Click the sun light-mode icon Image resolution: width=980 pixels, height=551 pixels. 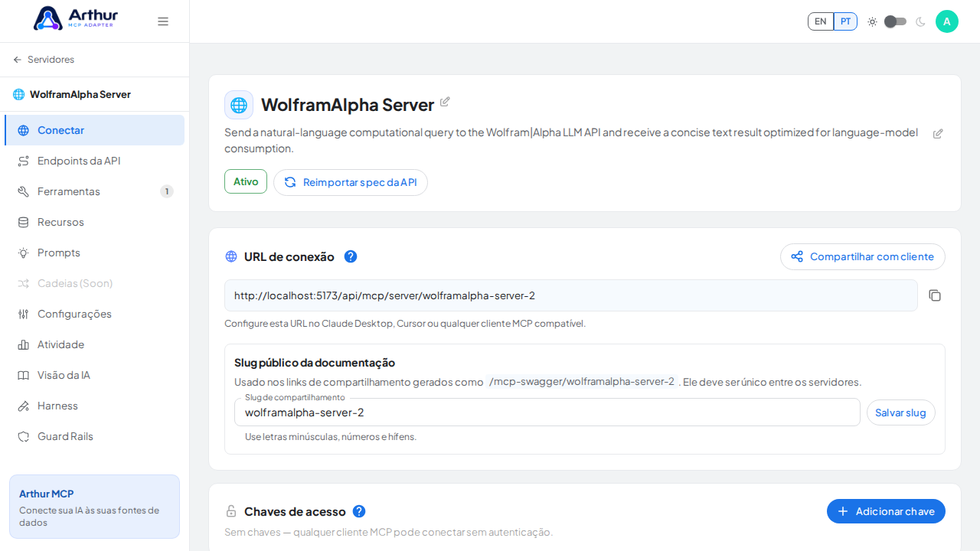[x=872, y=21]
